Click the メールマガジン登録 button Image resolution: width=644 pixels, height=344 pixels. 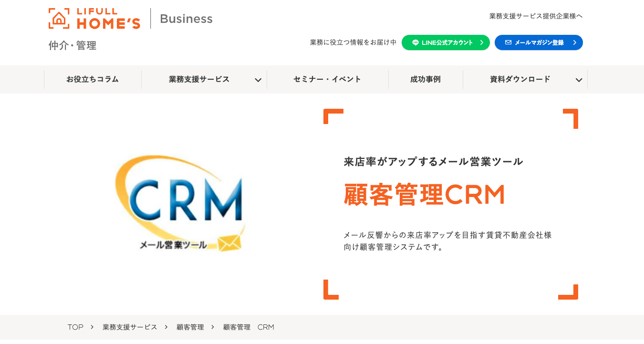tap(539, 42)
